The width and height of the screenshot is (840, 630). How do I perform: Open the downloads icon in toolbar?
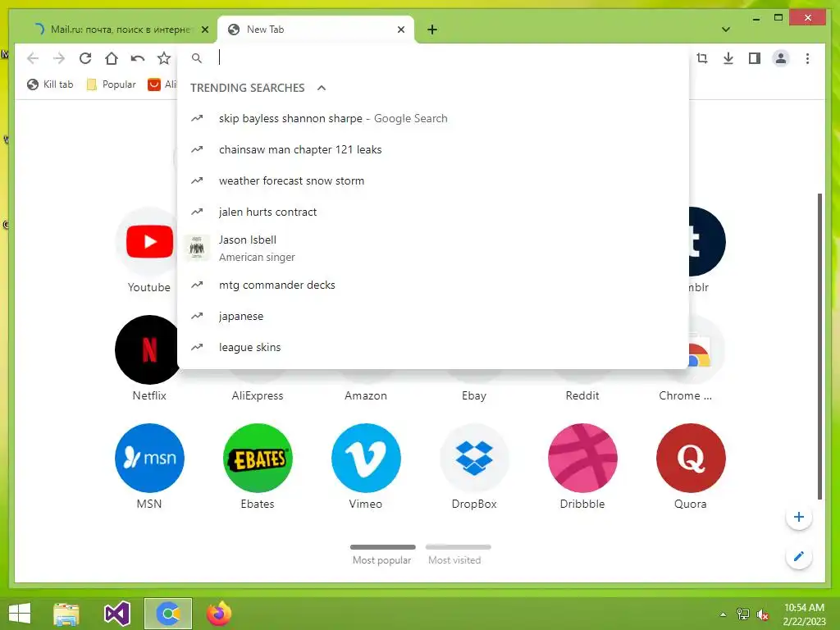tap(728, 58)
